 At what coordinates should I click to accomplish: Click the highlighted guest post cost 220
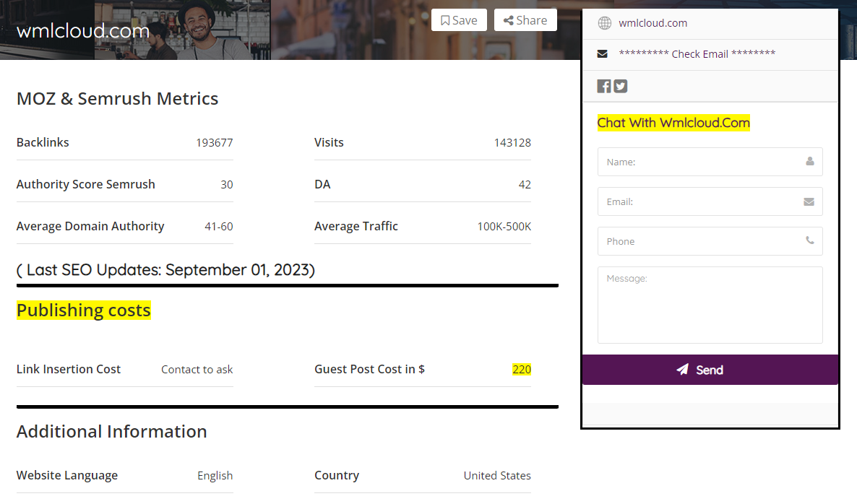coord(522,369)
